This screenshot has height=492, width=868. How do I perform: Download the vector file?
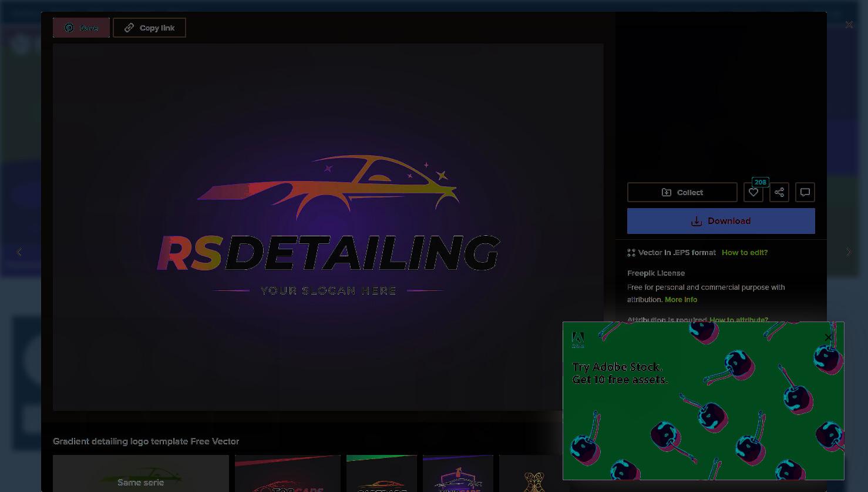pos(721,221)
